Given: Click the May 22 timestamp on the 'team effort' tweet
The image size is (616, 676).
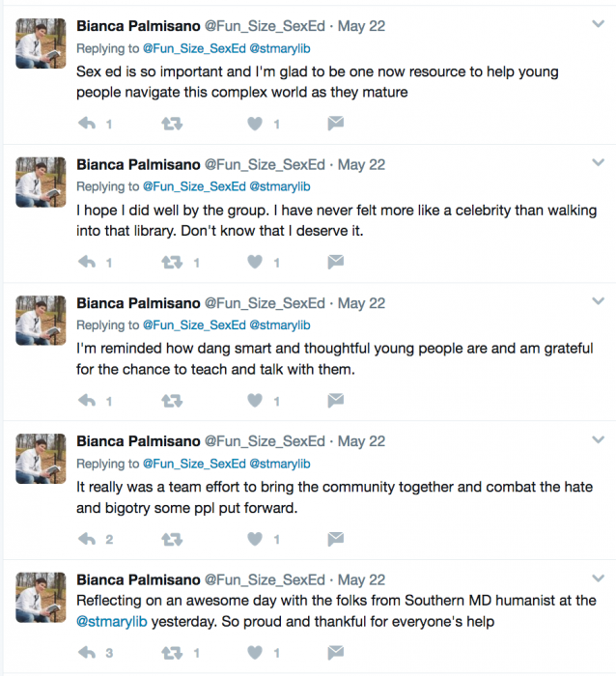Looking at the screenshot, I should coord(361,441).
